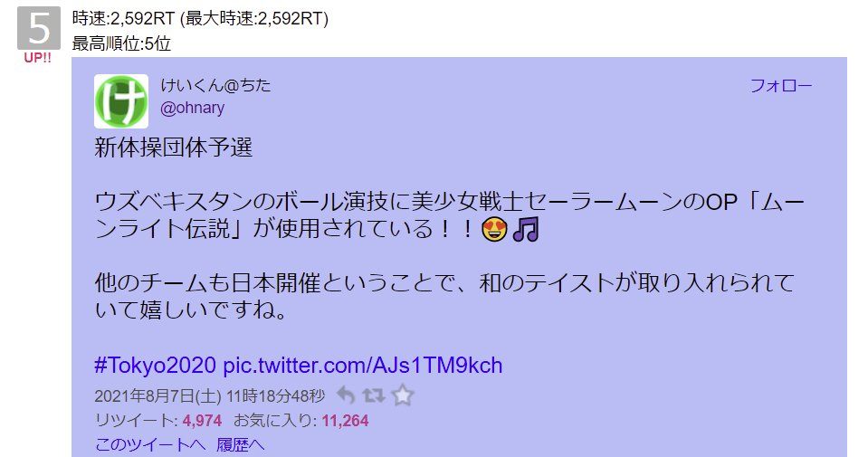Click the purple music note emoji
The width and height of the screenshot is (868, 457).
click(525, 229)
